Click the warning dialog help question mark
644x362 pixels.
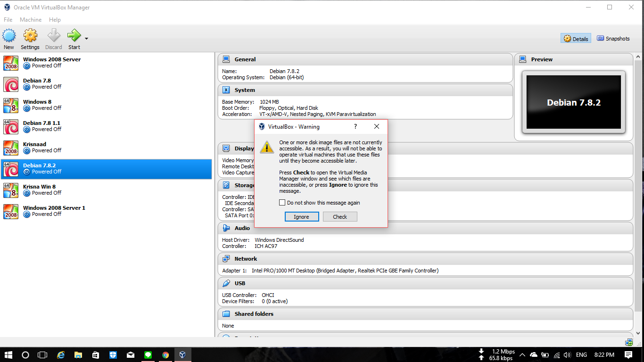tap(355, 126)
